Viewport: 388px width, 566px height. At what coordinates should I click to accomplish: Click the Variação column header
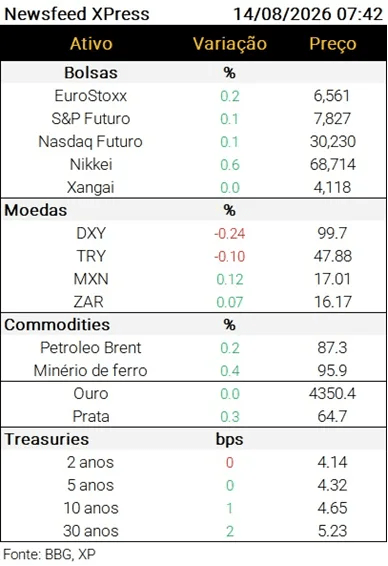coord(230,44)
